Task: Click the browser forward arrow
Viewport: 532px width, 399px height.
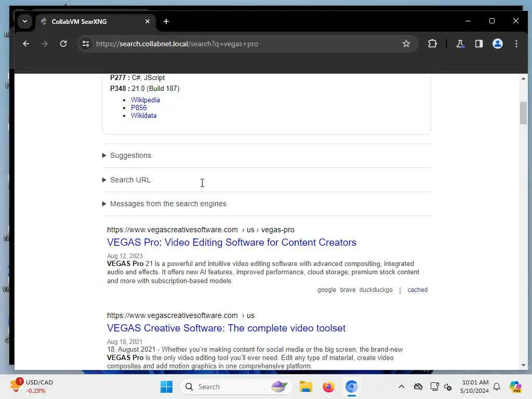Action: (45, 44)
